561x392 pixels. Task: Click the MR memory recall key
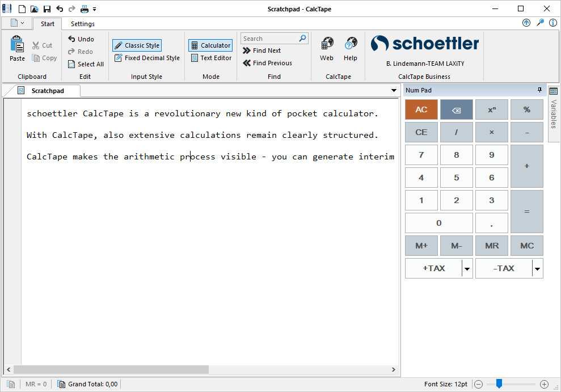tap(492, 246)
